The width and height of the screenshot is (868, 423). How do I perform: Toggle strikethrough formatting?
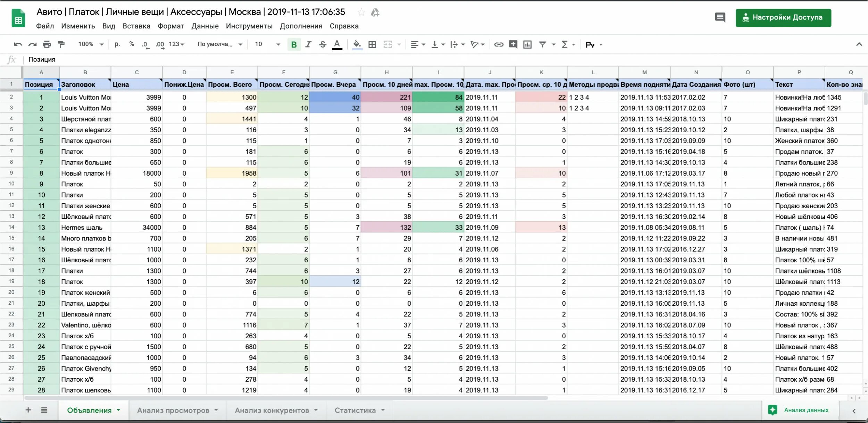tap(323, 44)
